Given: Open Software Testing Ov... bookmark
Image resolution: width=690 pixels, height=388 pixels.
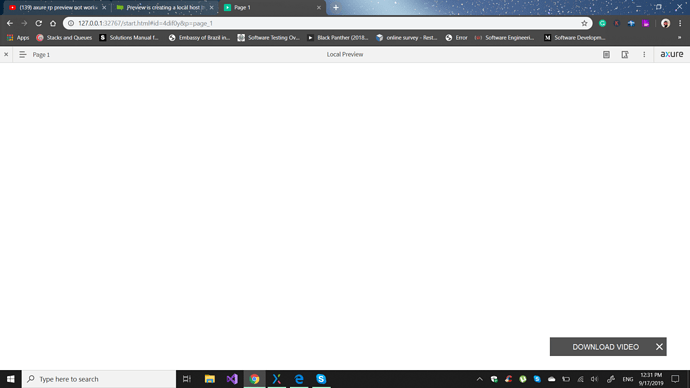Looking at the screenshot, I should coord(268,38).
